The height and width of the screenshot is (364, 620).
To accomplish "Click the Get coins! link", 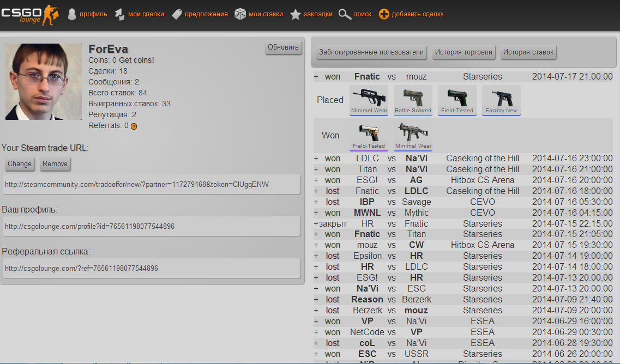I will (x=136, y=60).
